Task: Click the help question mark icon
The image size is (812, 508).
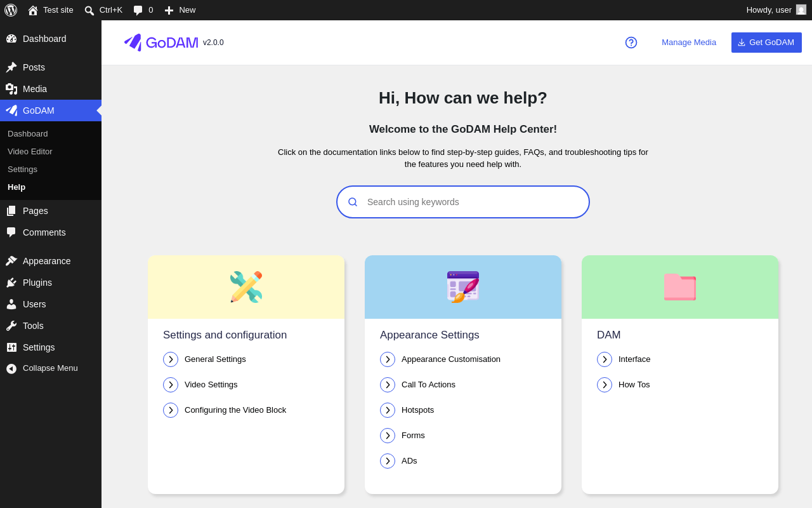Action: coord(631,43)
